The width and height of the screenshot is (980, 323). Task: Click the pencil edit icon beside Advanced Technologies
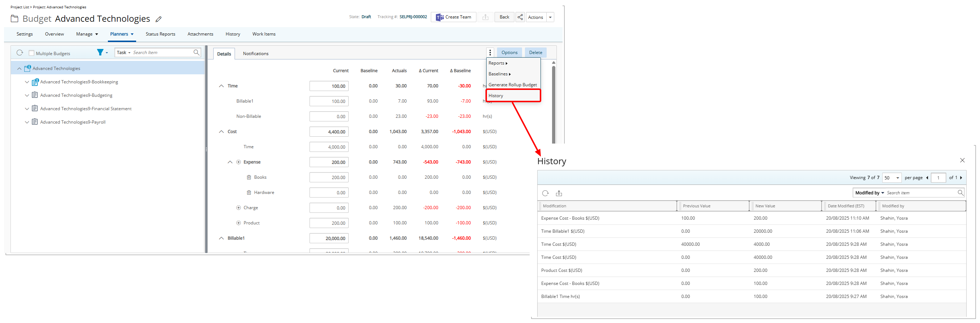159,19
